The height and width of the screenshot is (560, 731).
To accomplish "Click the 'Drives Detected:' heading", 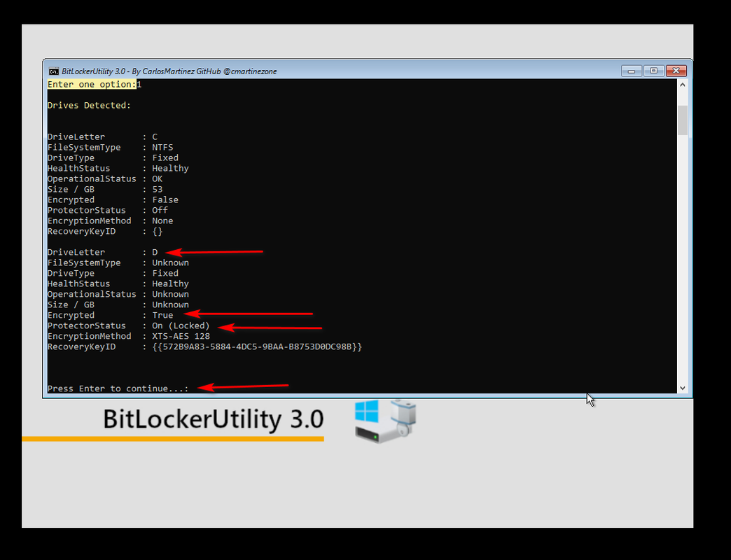I will click(x=89, y=105).
